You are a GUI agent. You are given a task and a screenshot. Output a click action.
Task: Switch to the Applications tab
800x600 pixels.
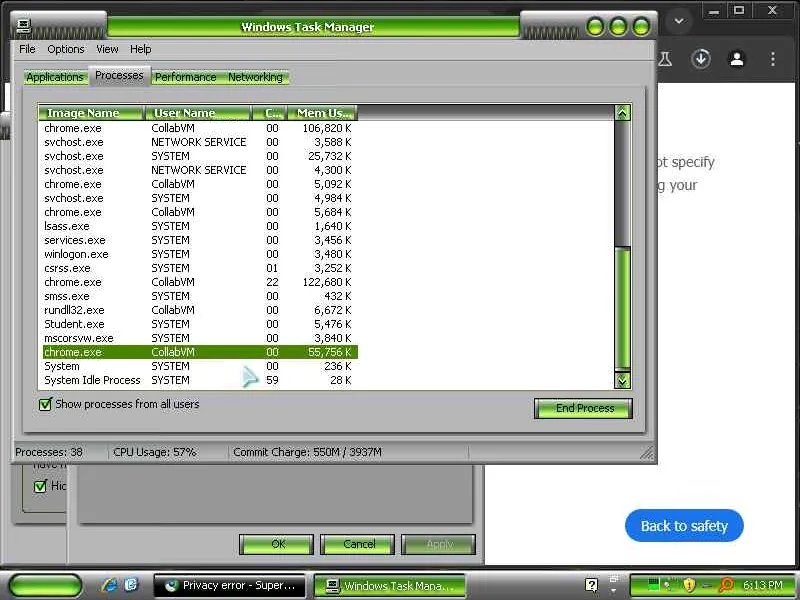[55, 77]
